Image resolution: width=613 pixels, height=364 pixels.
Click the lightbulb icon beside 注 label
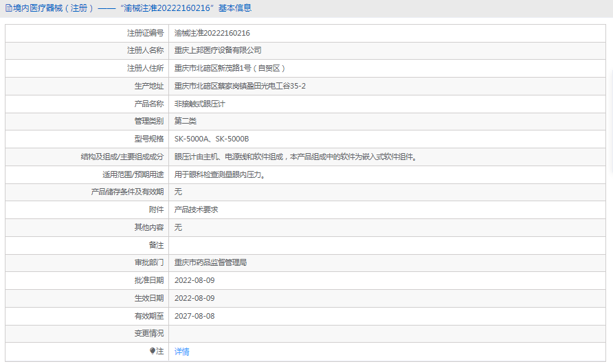(153, 351)
